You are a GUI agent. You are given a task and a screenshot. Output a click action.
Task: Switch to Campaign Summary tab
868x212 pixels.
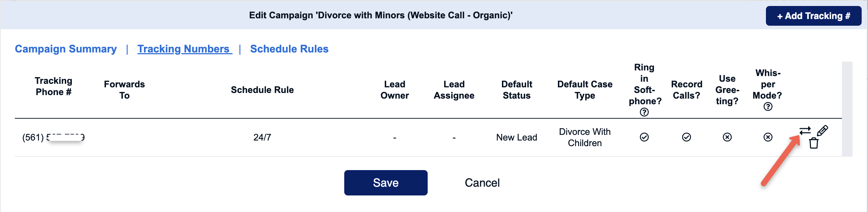66,49
